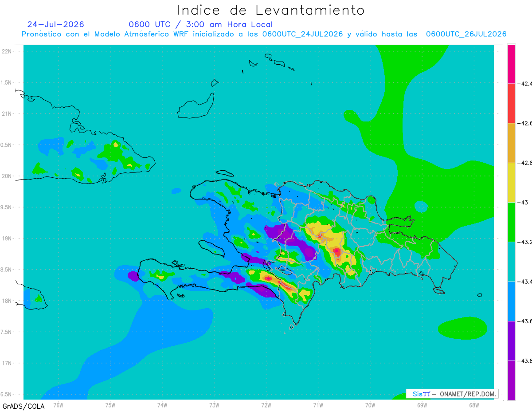Screen dimensions: 532x411
Task: Click the '-43.6' legend value
Action: tap(525, 321)
